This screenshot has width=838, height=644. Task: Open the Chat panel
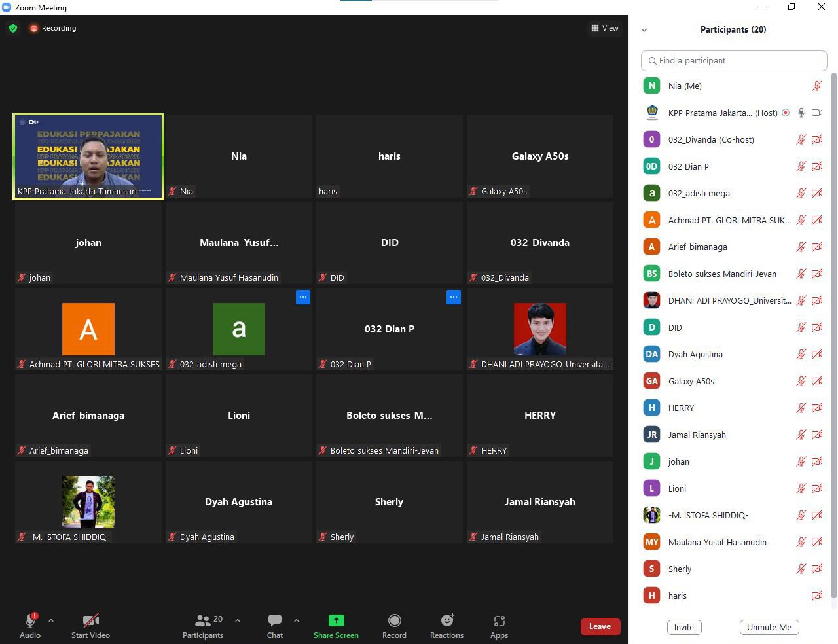tap(275, 620)
